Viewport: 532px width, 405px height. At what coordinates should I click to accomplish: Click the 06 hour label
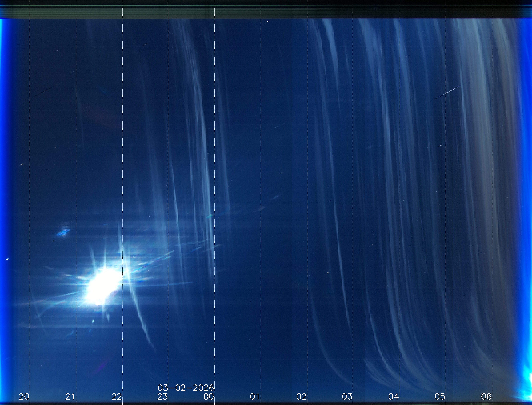pyautogui.click(x=486, y=397)
